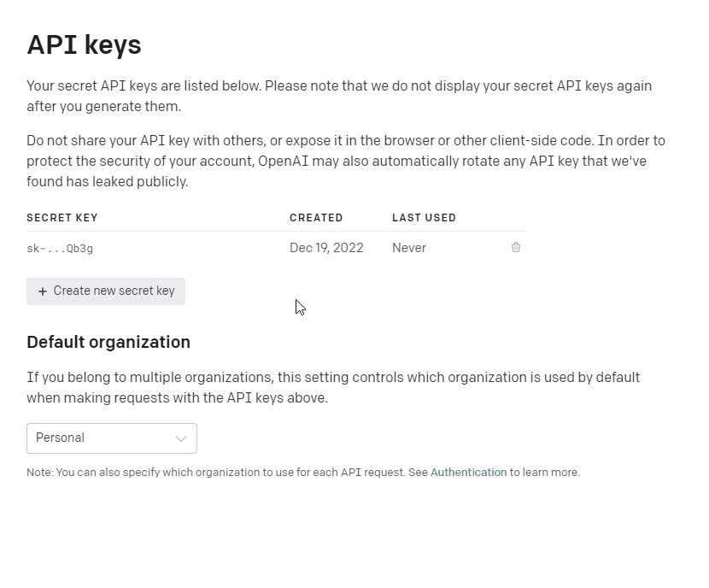Click the trash icon to delete the API key
The image size is (709, 588).
click(x=515, y=247)
